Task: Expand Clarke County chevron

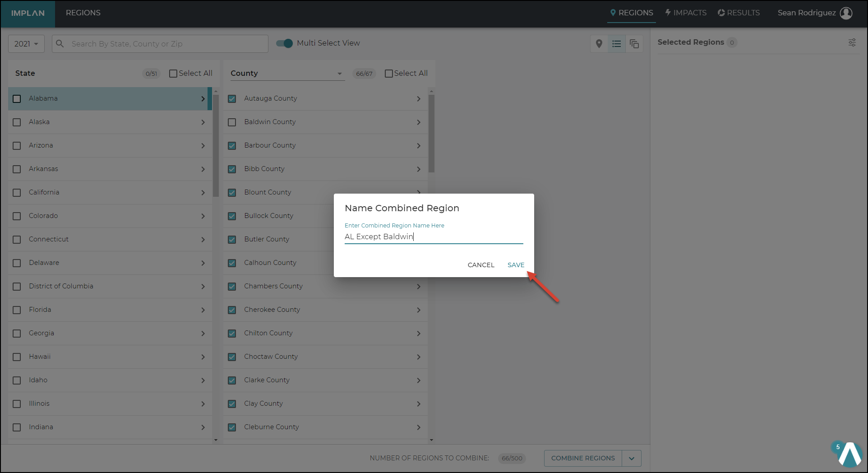Action: pyautogui.click(x=419, y=380)
